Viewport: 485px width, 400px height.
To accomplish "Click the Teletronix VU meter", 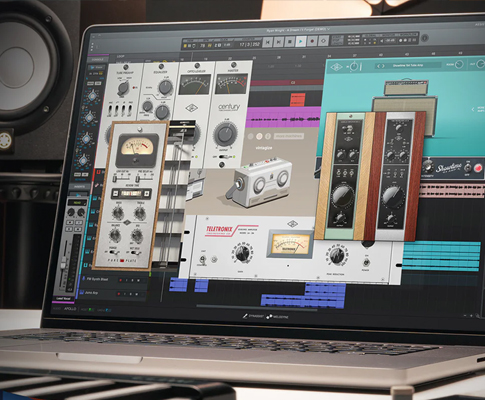I will click(291, 244).
